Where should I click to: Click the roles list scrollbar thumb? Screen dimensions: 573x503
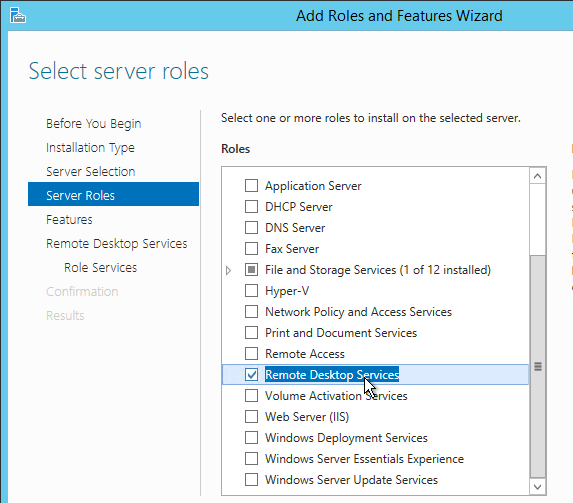pyautogui.click(x=538, y=366)
